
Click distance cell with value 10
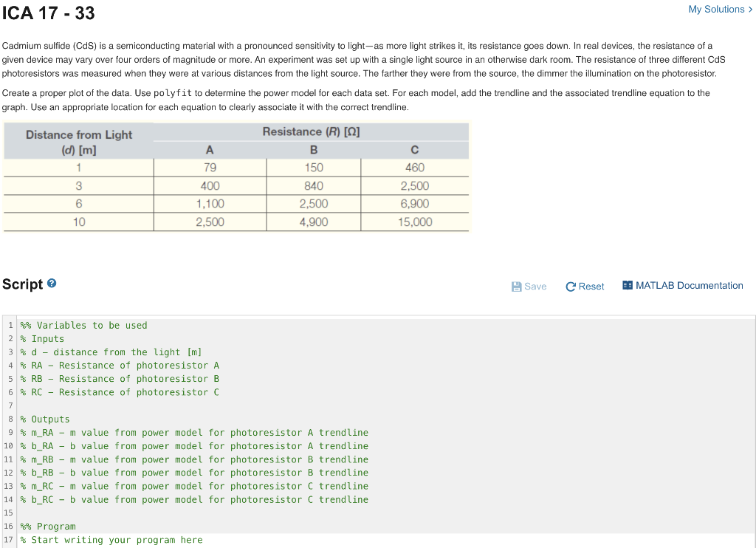(78, 222)
